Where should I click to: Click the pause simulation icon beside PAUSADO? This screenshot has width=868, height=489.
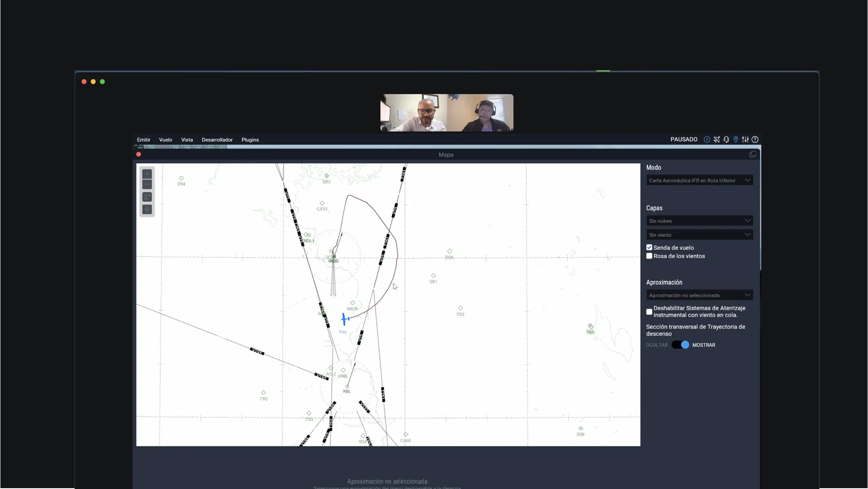707,140
